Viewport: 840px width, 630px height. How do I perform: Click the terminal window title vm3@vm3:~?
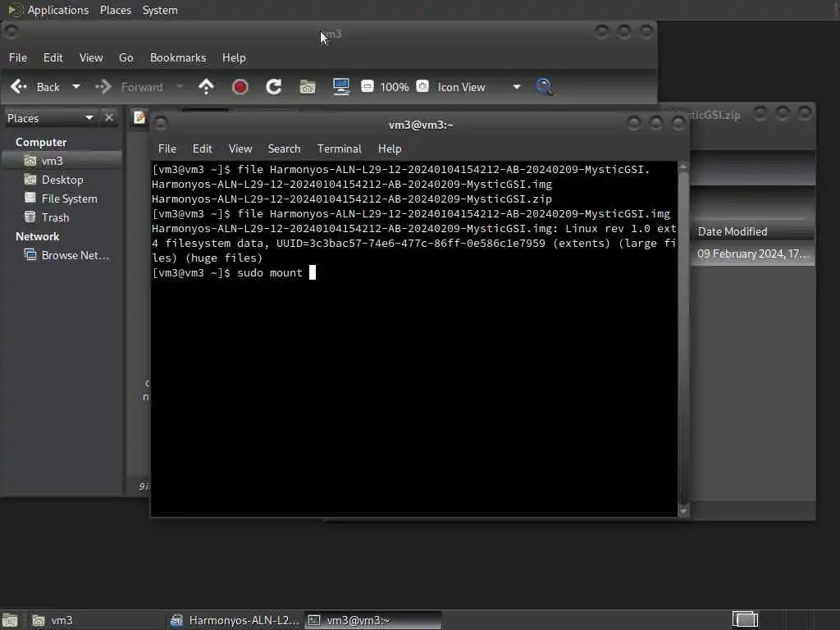(x=421, y=125)
